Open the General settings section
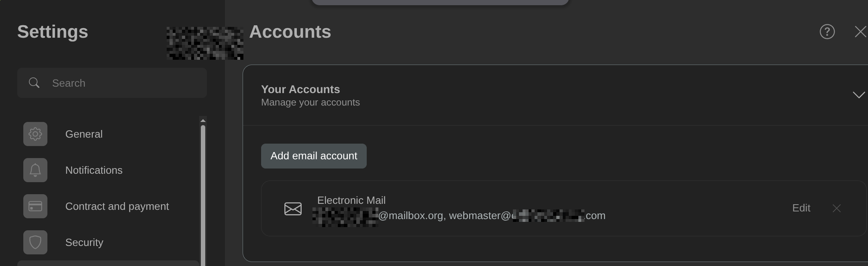 click(84, 134)
